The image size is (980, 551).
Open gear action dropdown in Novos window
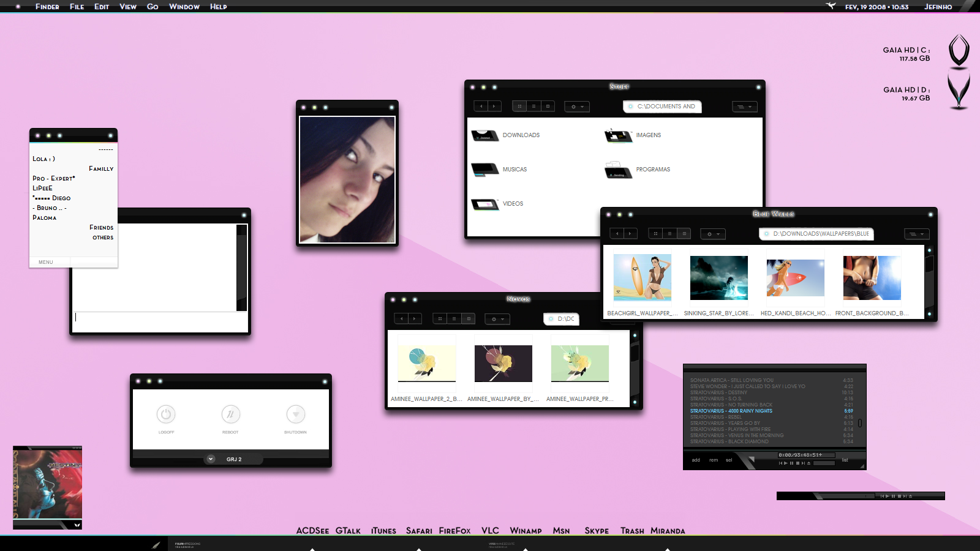(x=497, y=319)
